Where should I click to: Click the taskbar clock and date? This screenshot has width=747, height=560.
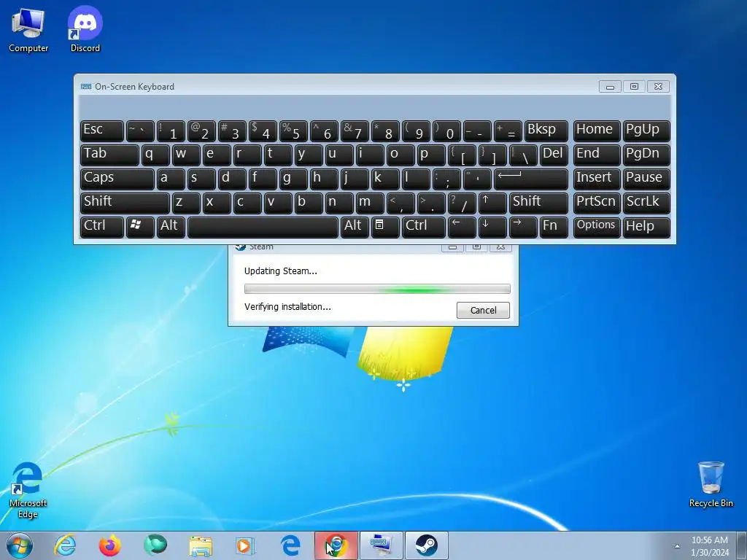pyautogui.click(x=709, y=546)
